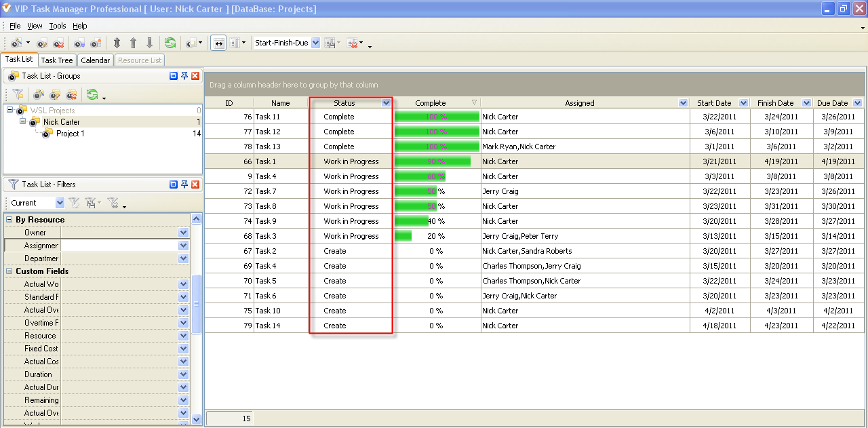Click delete group icon in Groups panel
Image resolution: width=868 pixels, height=428 pixels.
pos(71,94)
